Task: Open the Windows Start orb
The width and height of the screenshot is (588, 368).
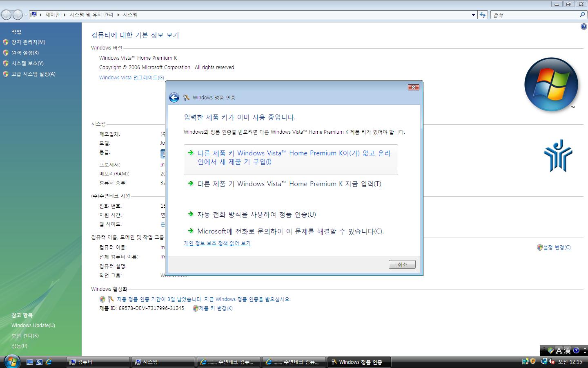Action: coord(12,361)
